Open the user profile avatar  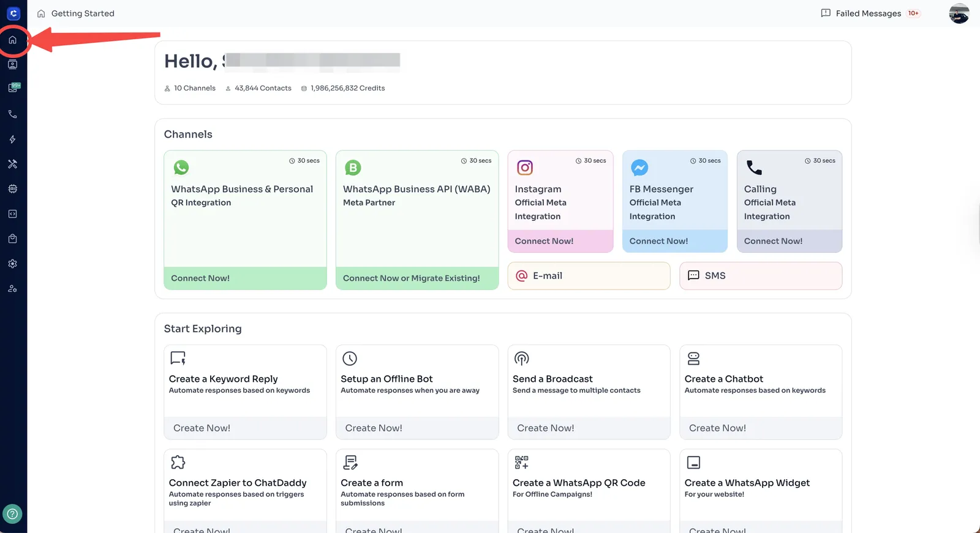point(959,13)
